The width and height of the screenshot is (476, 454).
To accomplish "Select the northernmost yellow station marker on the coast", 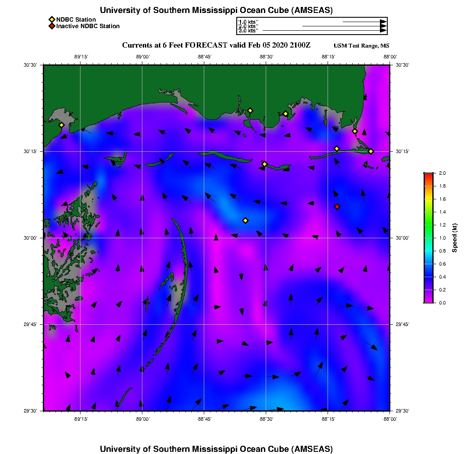I will pyautogui.click(x=250, y=110).
